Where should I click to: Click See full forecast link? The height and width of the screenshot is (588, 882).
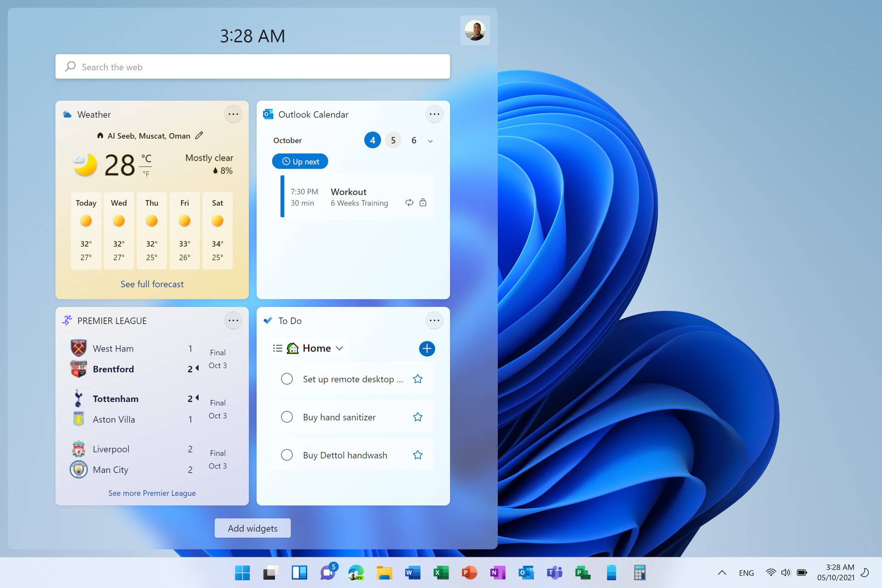tap(152, 284)
